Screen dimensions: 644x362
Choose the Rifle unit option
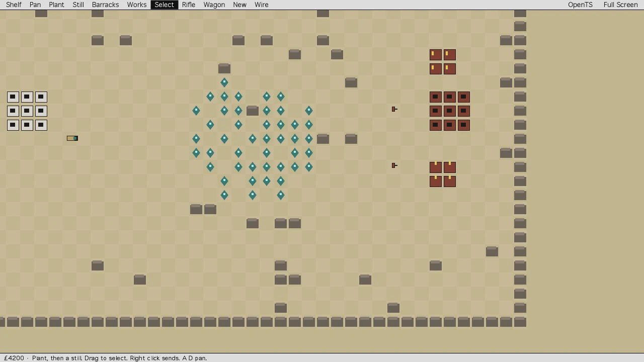click(189, 5)
